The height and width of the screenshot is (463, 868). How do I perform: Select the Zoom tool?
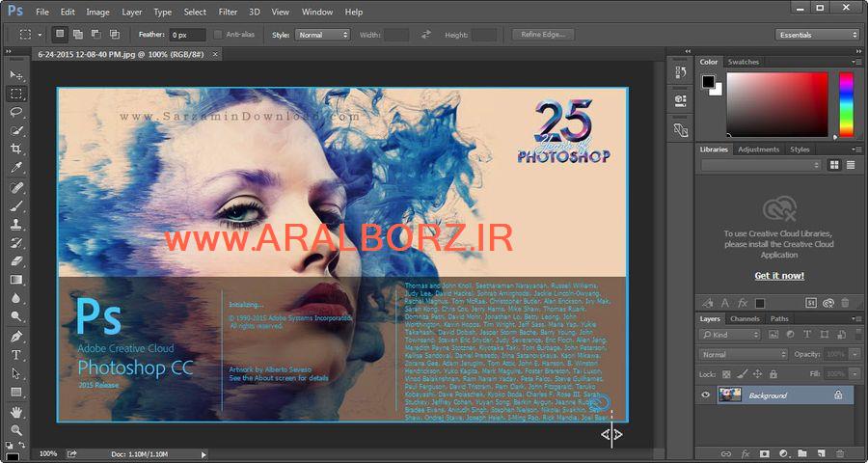coord(16,430)
